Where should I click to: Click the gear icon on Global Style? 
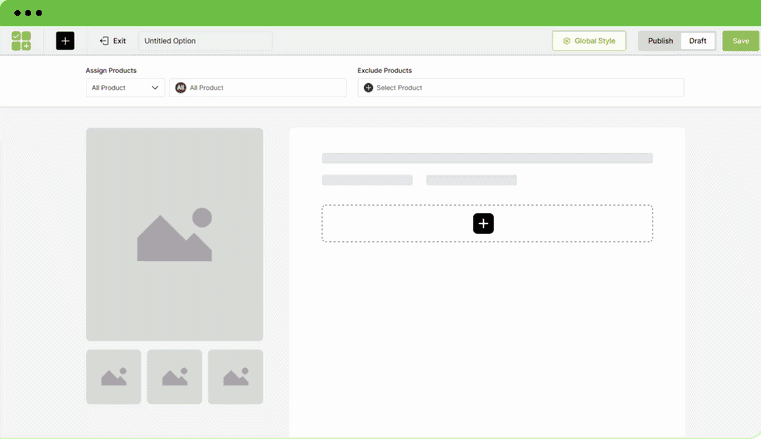pos(566,41)
